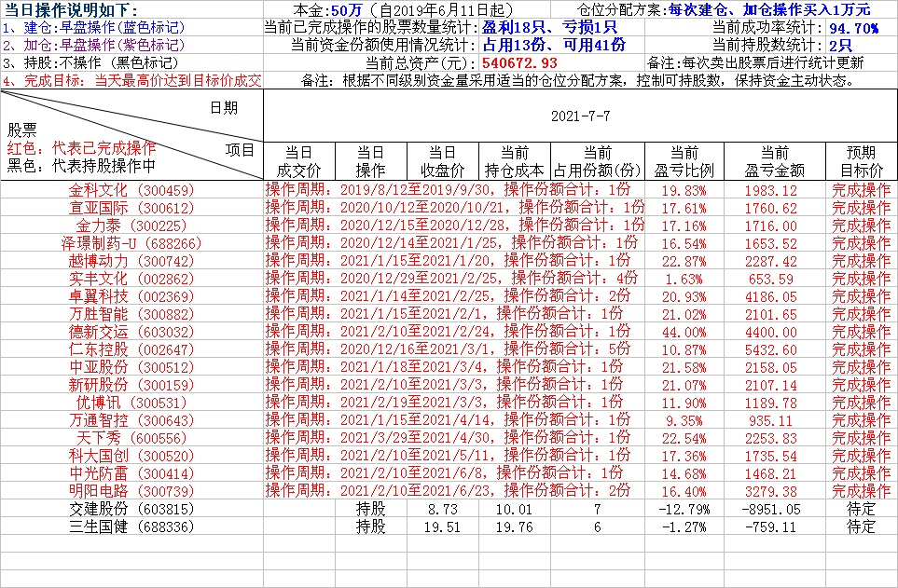Click the 宣亚国际 (300612) stock name cell
The height and width of the screenshot is (588, 898).
pos(131,208)
